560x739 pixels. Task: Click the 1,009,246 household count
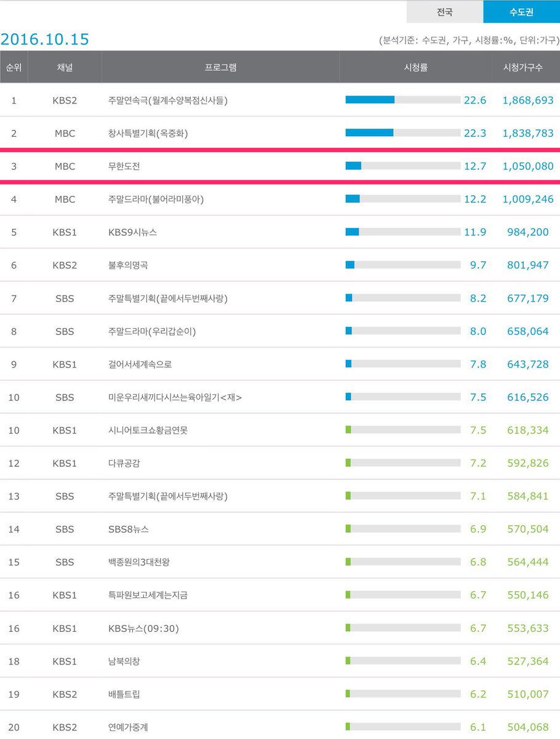click(528, 199)
